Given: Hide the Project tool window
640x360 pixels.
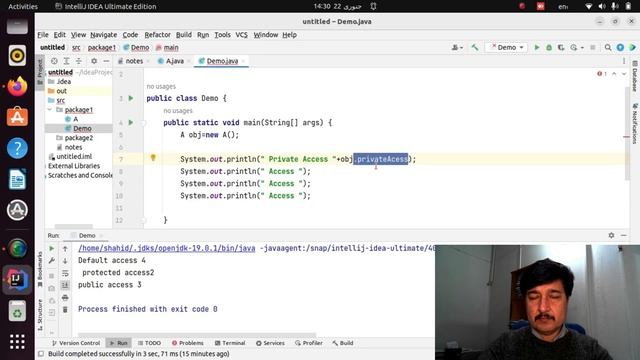Looking at the screenshot, I should point(106,61).
